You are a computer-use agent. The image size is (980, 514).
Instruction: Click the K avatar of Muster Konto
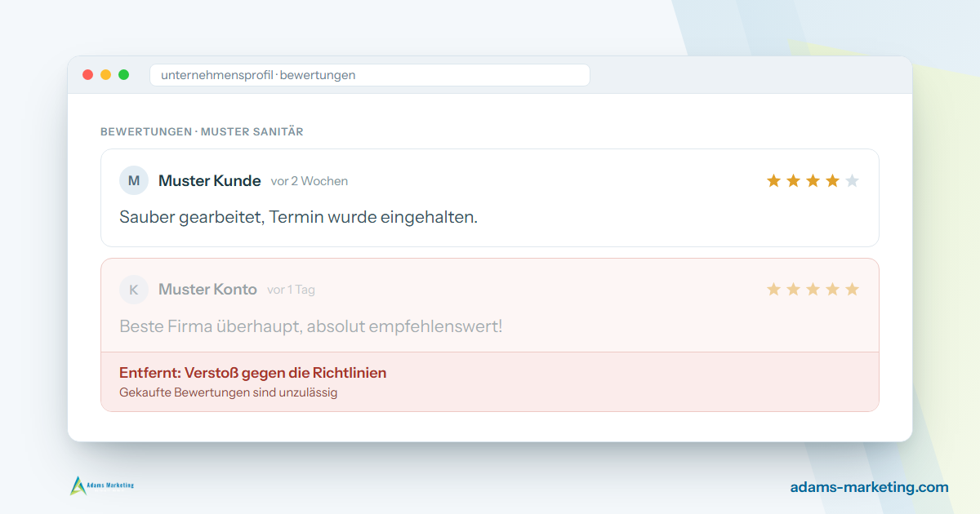pyautogui.click(x=134, y=290)
